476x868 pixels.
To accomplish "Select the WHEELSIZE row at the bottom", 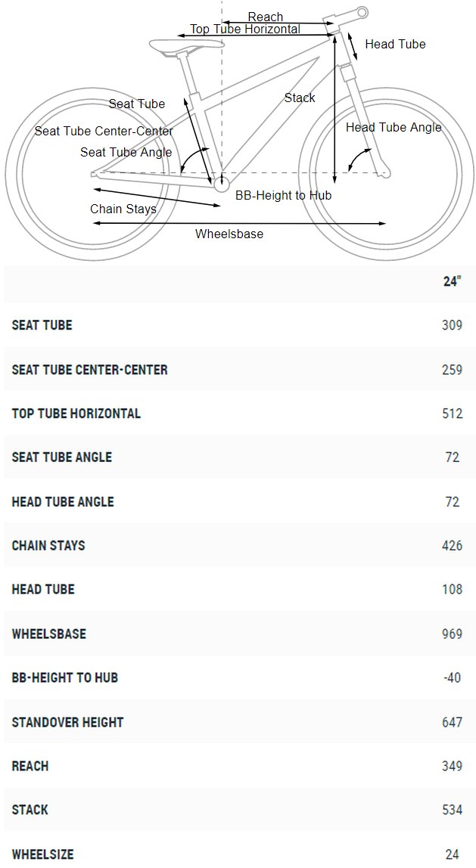I will click(239, 854).
